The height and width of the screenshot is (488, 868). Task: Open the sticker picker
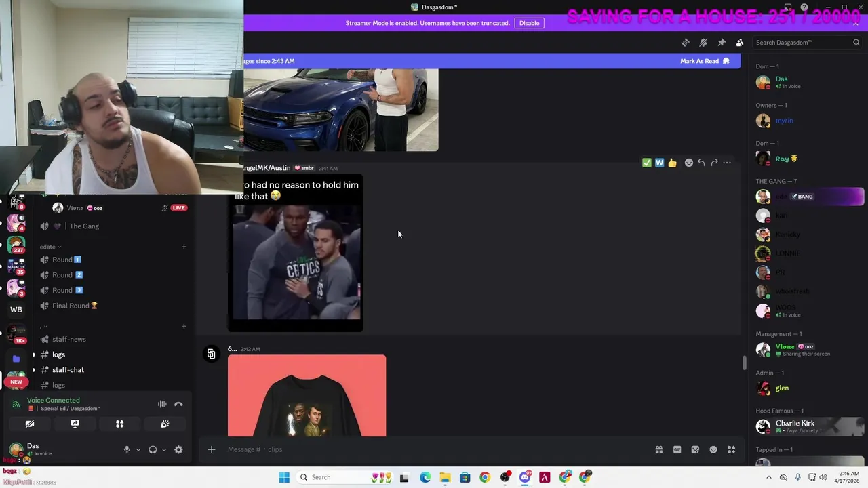point(695,449)
